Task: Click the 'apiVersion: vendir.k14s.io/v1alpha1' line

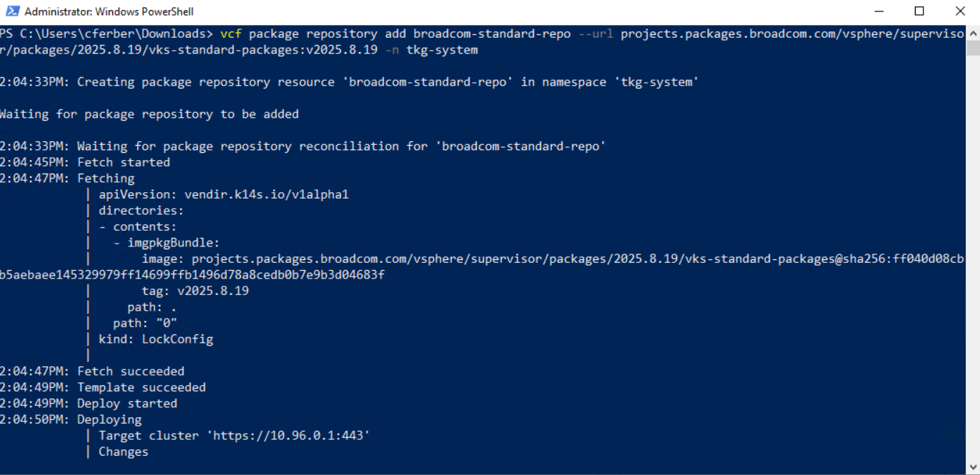Action: [223, 194]
